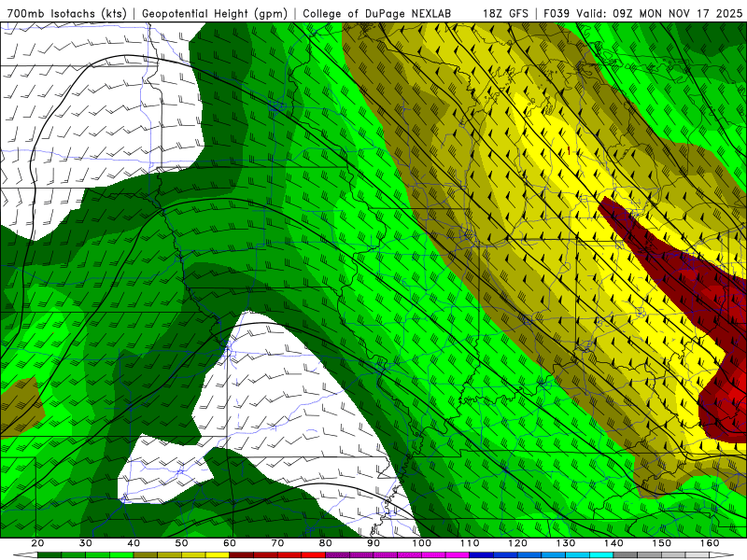Click the 150 kt label on color scale

(x=662, y=543)
